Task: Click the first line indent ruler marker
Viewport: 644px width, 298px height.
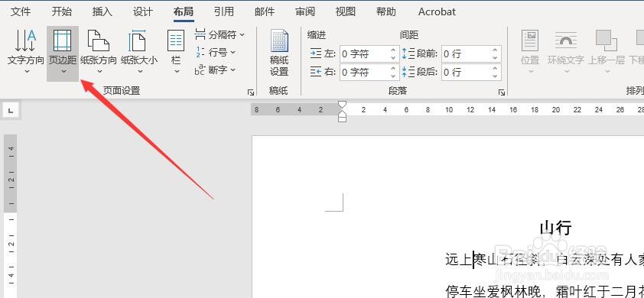Action: (342, 104)
